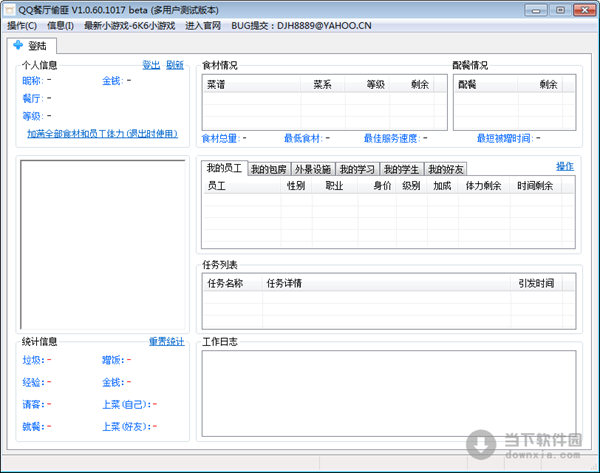
Task: Click 加满全部食材和员工体力 link
Action: 101,132
